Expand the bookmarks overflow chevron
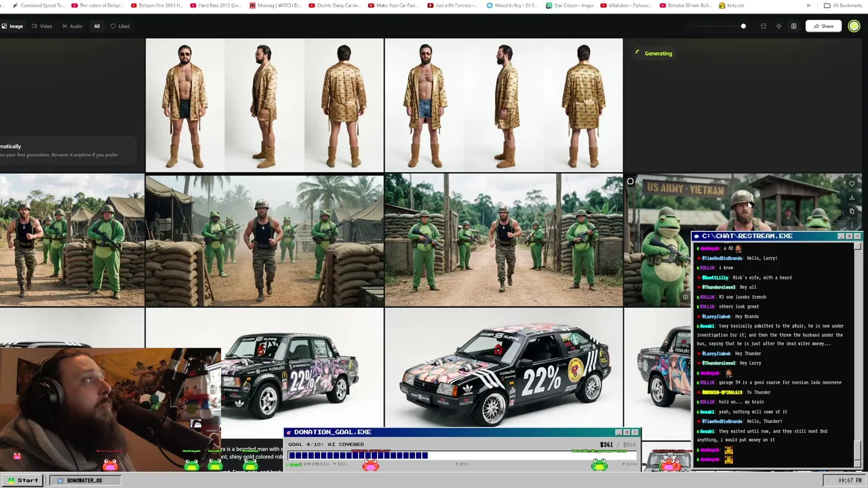The width and height of the screenshot is (868, 488). click(x=808, y=5)
